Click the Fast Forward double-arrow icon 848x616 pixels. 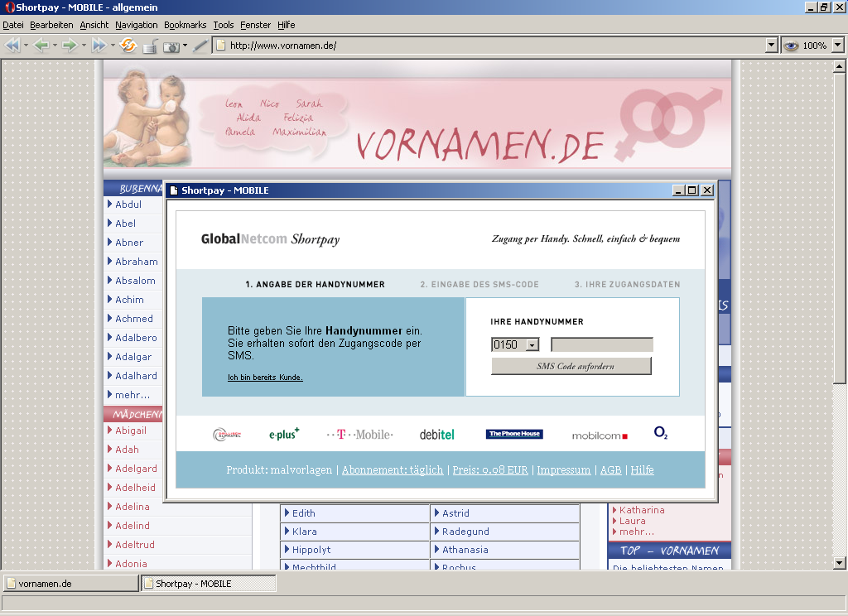tap(99, 46)
